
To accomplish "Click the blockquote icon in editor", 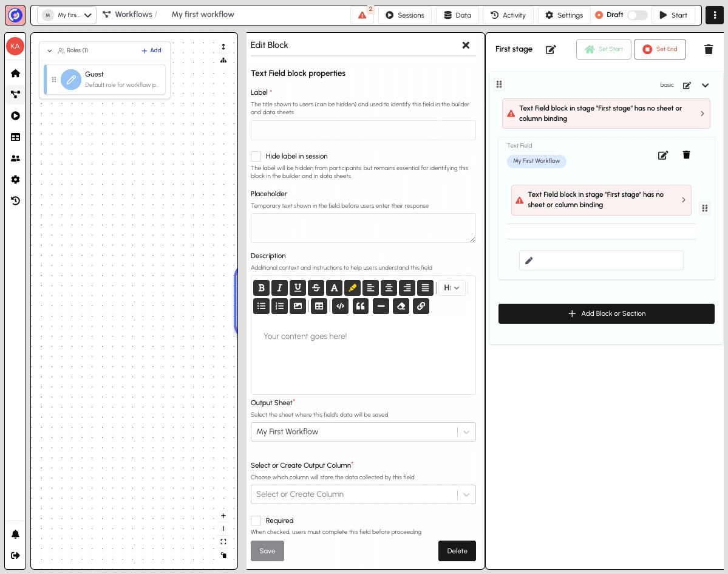I will click(361, 306).
